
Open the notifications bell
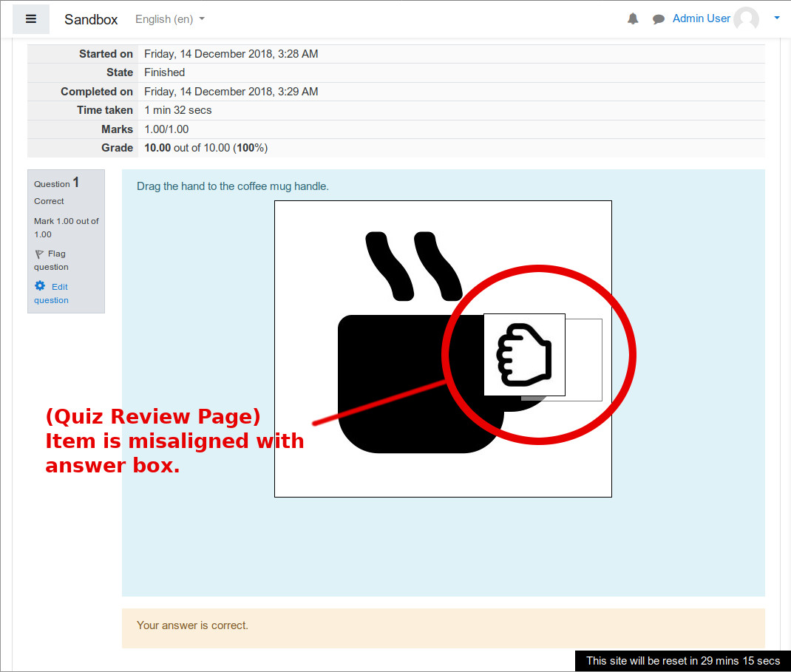click(633, 19)
